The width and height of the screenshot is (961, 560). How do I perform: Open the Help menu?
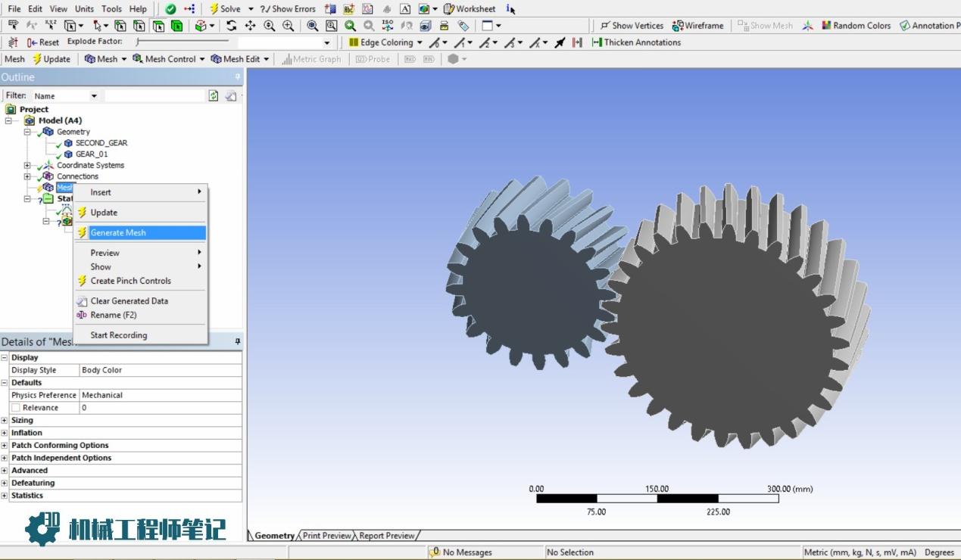[138, 9]
